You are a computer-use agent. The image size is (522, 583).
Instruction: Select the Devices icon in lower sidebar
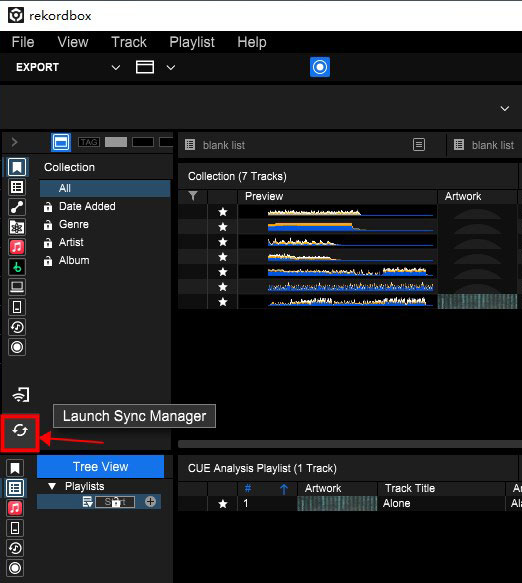click(x=15, y=528)
